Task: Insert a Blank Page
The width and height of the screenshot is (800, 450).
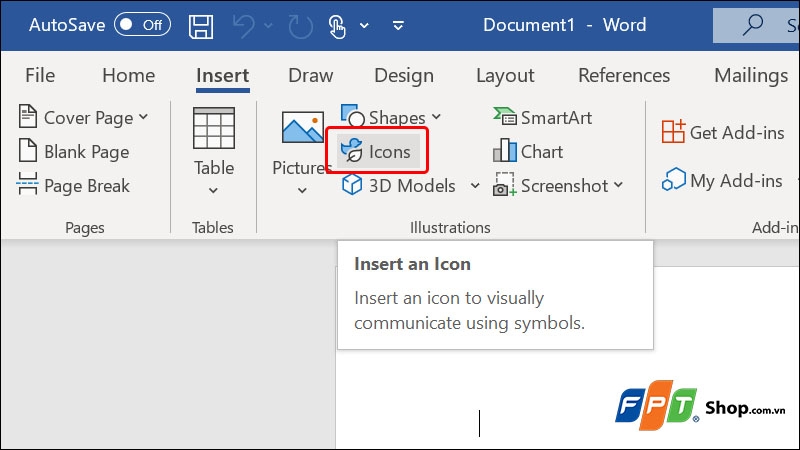Action: [74, 152]
